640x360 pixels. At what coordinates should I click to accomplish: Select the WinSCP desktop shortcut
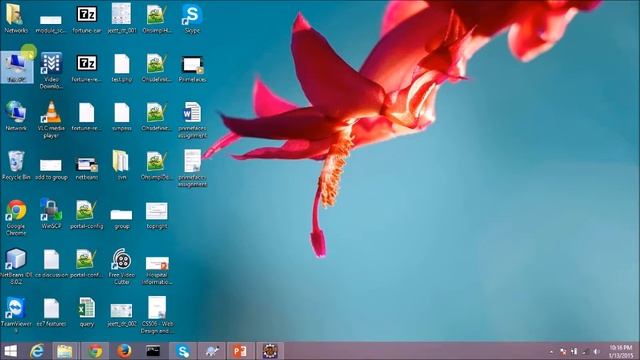(51, 214)
